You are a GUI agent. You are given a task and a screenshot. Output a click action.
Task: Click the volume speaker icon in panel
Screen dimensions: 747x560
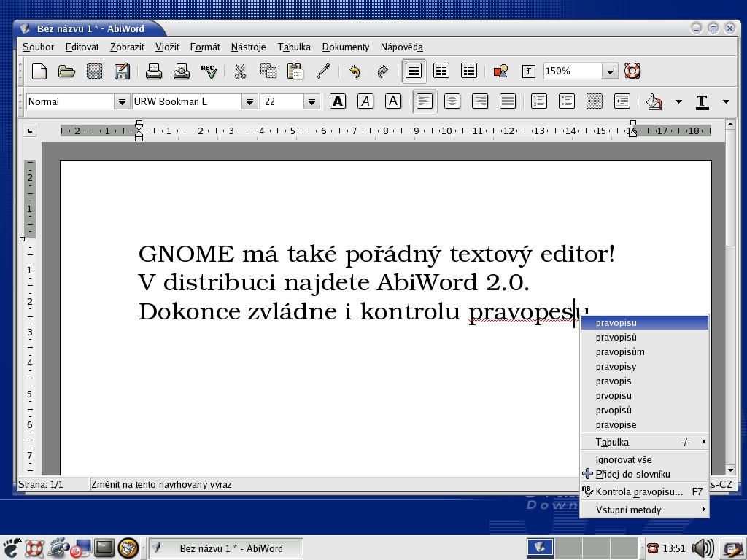(703, 548)
